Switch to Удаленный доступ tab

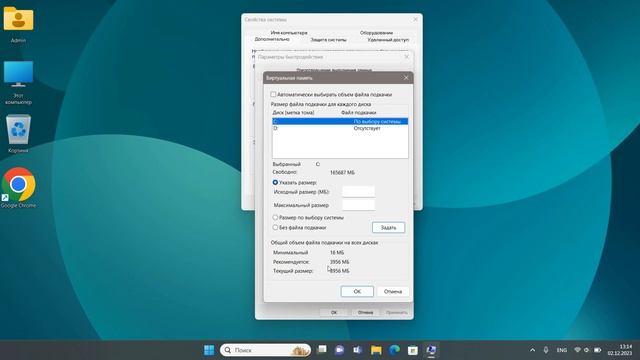pos(388,40)
